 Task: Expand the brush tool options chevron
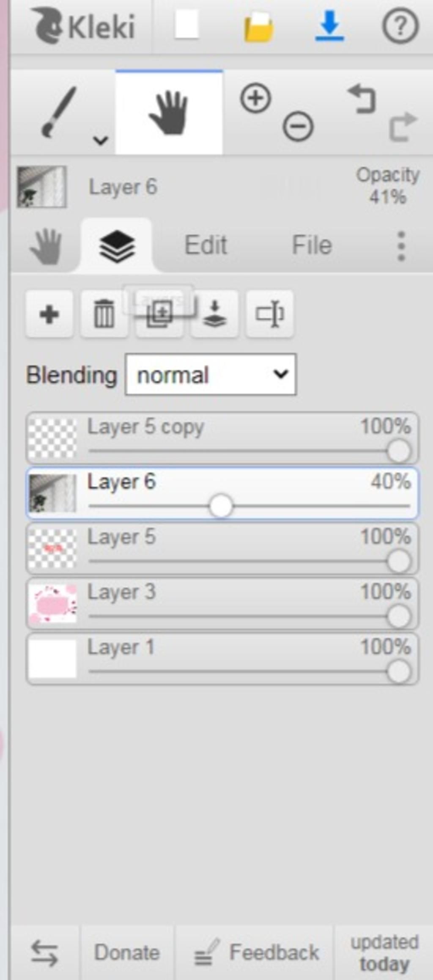coord(101,140)
